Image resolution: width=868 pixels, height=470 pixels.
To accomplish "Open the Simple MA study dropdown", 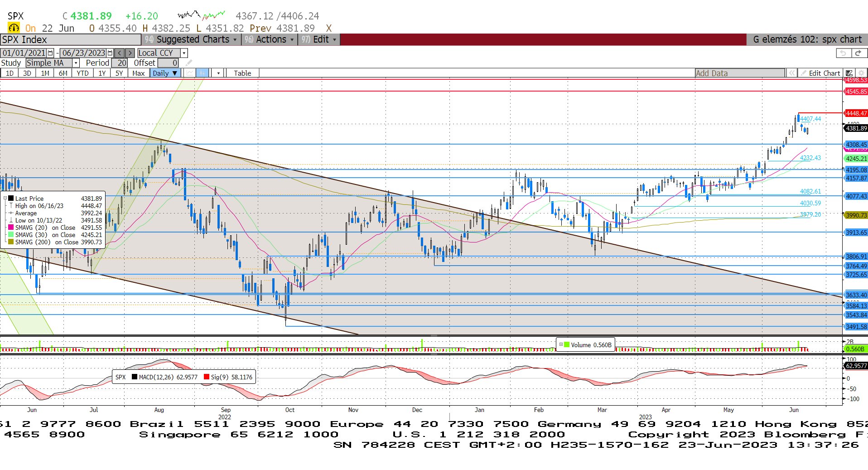I will pos(76,63).
